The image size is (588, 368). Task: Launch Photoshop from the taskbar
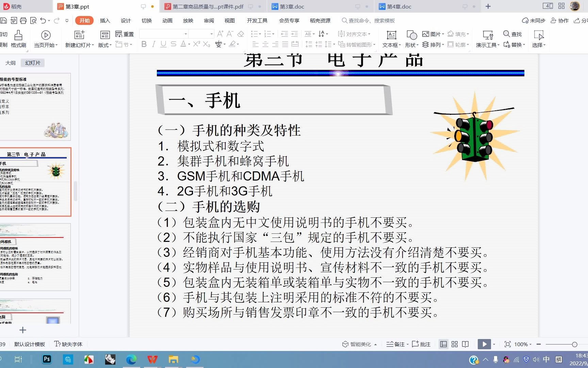point(47,359)
